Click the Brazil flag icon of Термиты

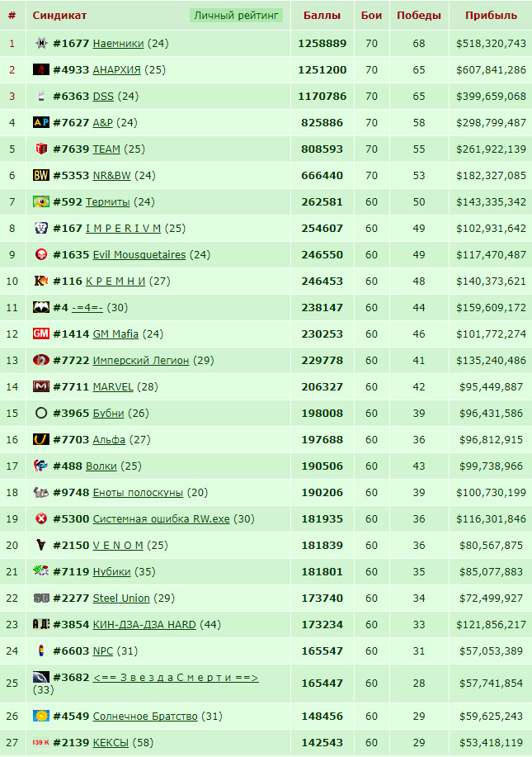click(41, 201)
